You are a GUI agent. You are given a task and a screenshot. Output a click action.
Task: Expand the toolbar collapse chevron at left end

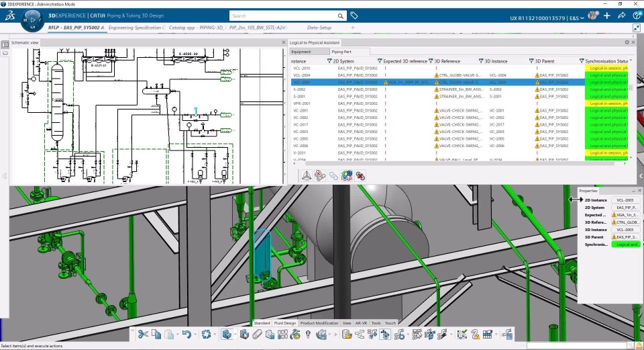click(x=132, y=330)
